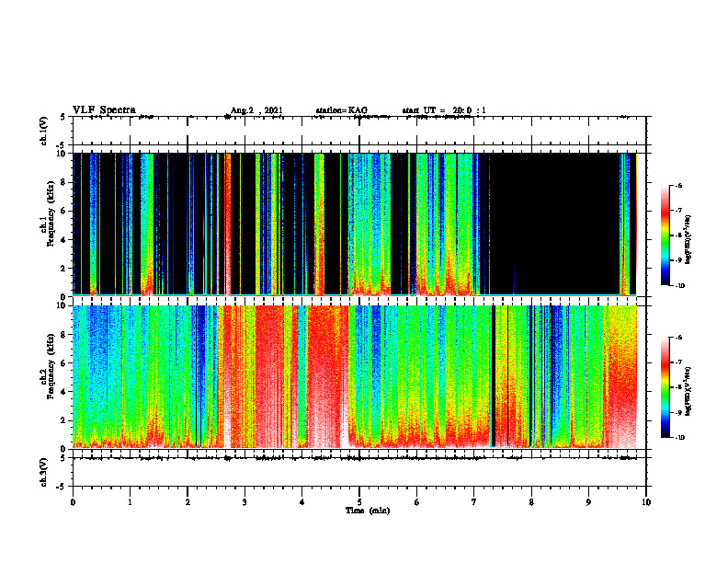Click the ch.1 voltage waveform panel
728x563 pixels.
[359, 131]
